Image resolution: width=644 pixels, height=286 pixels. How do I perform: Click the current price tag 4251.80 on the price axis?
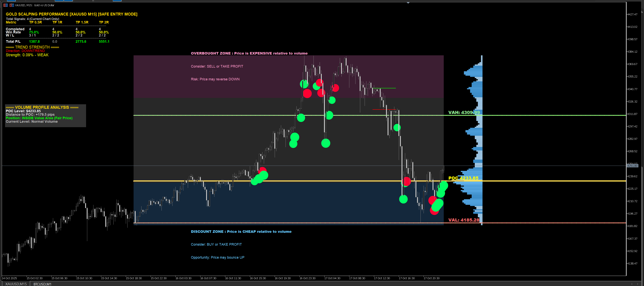tap(632, 166)
